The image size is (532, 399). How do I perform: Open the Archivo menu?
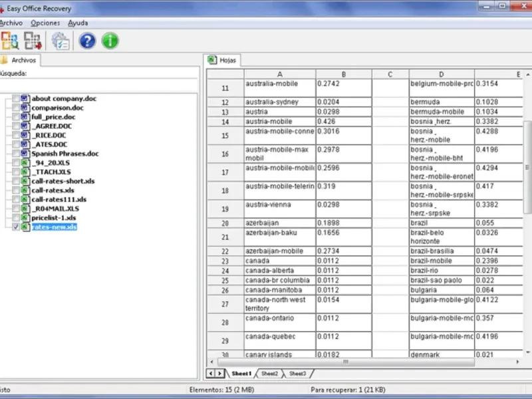pyautogui.click(x=11, y=23)
